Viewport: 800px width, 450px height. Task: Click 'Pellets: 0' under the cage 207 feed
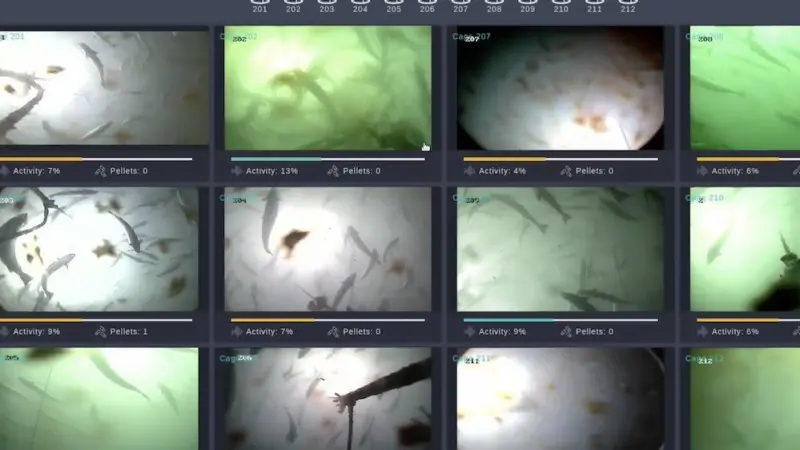pyautogui.click(x=594, y=171)
